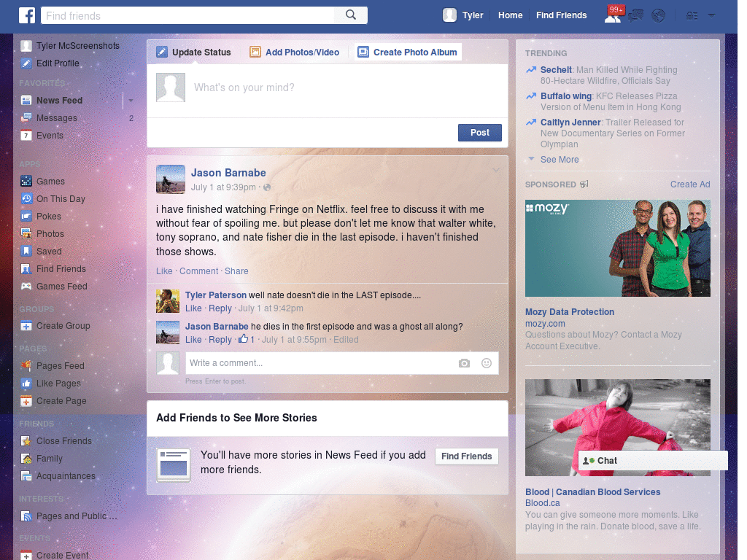Reply to Tyler Paterson's comment
The width and height of the screenshot is (747, 560).
(220, 308)
